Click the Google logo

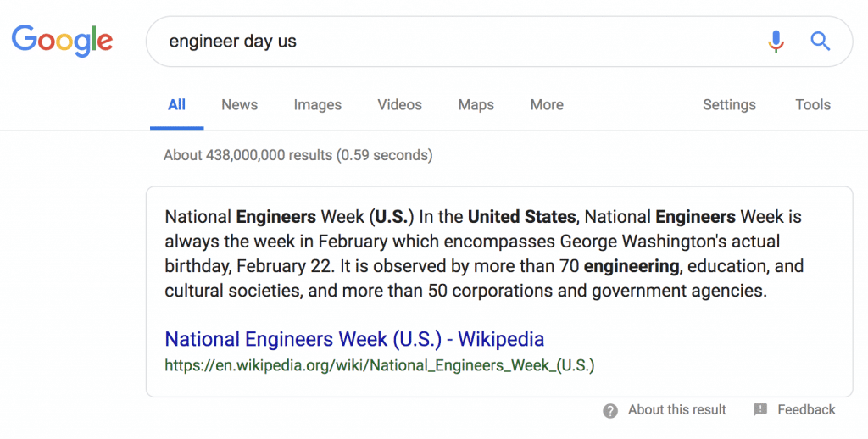pyautogui.click(x=62, y=40)
